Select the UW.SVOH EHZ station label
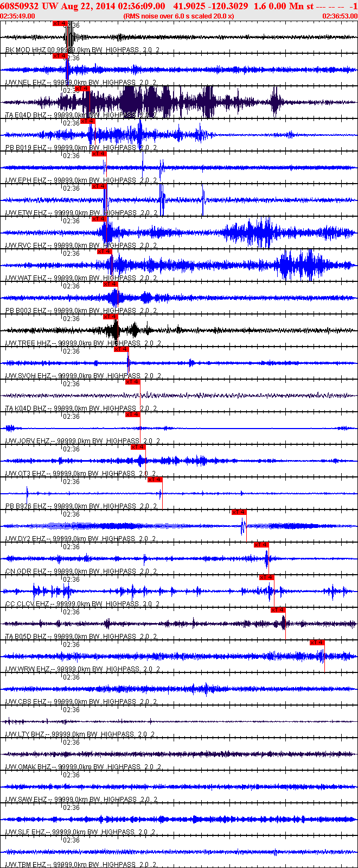 point(83,376)
